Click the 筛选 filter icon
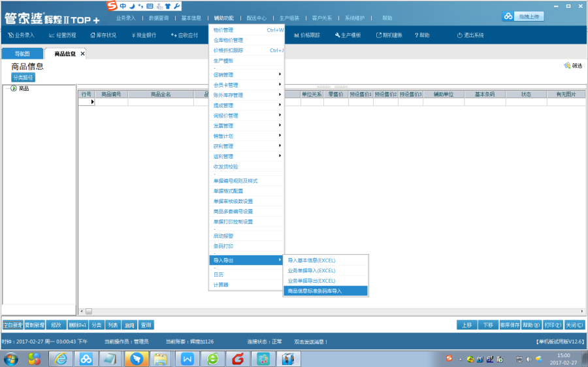 (572, 65)
